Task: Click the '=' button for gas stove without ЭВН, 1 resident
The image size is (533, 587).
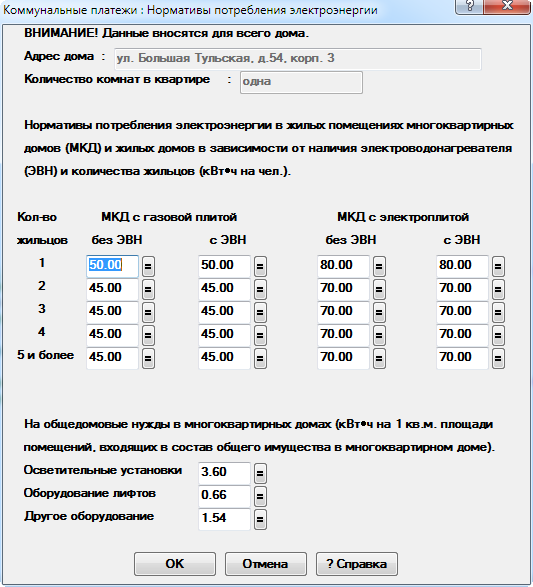Action: tap(148, 266)
